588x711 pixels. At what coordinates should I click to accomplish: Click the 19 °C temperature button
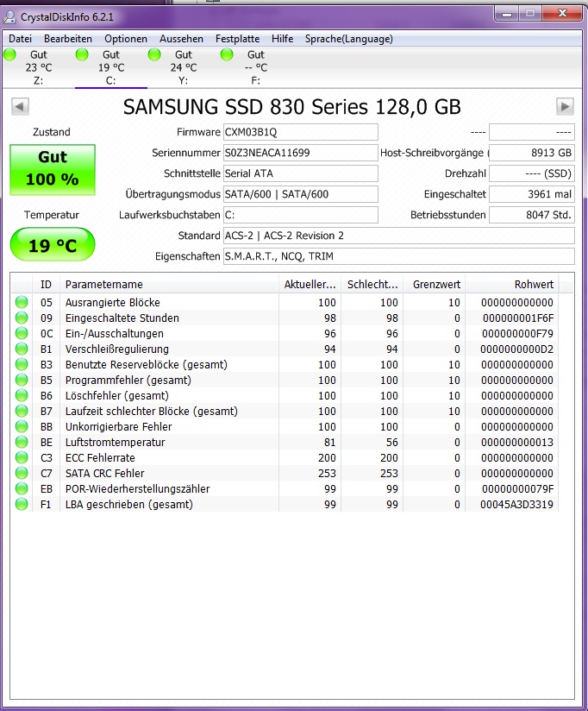coord(53,244)
